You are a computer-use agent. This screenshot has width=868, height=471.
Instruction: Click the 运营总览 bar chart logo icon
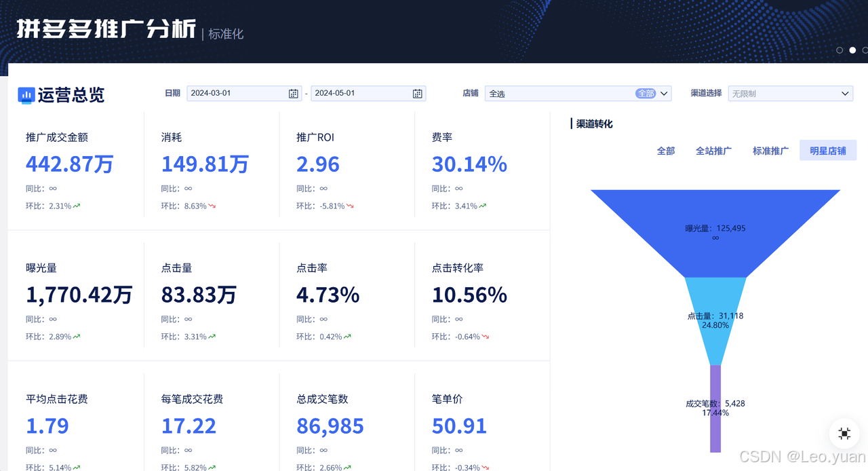pos(26,95)
